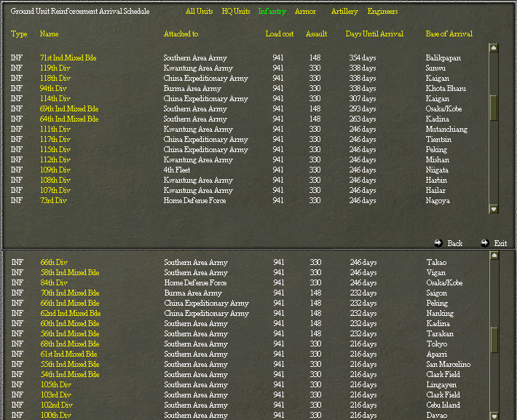This screenshot has height=420, width=517.
Task: Sort by Load cost column header
Action: click(280, 33)
